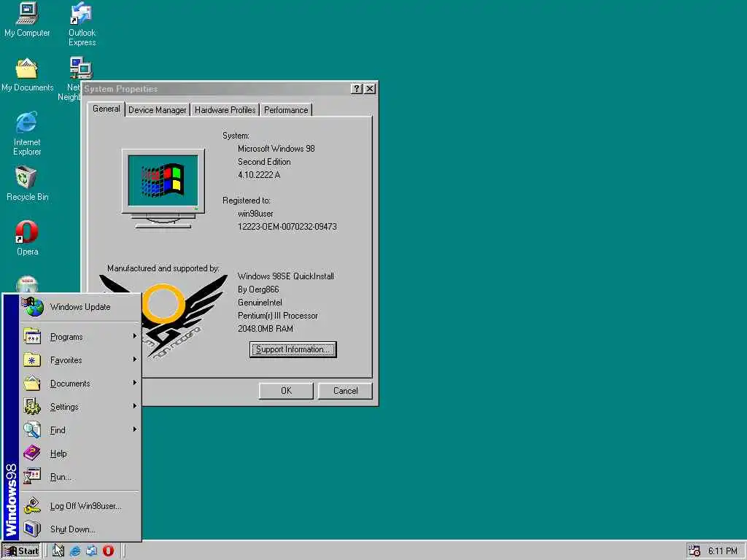The image size is (747, 560).
Task: Open the Hardware Profiles tab
Action: coord(225,110)
